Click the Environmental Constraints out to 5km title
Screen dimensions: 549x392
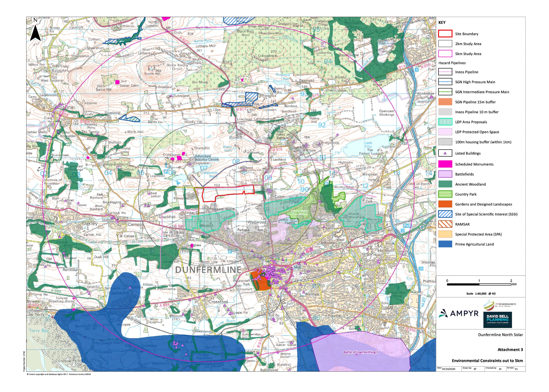pos(487,361)
